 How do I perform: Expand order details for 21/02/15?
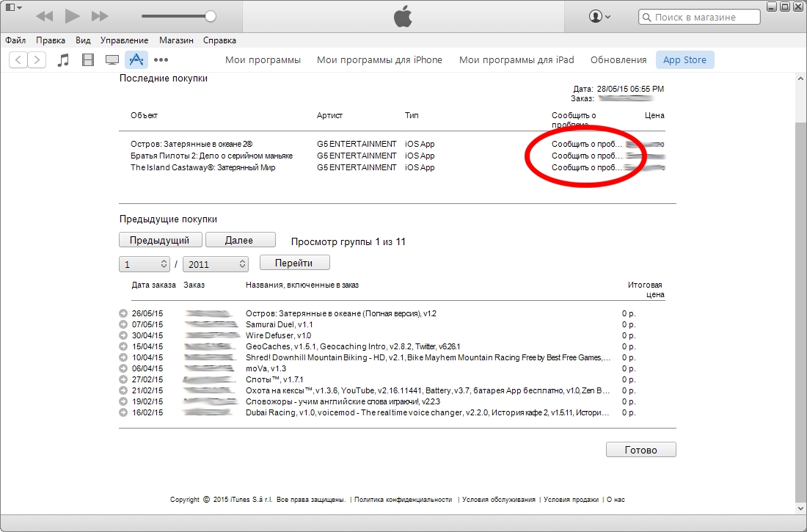click(123, 390)
